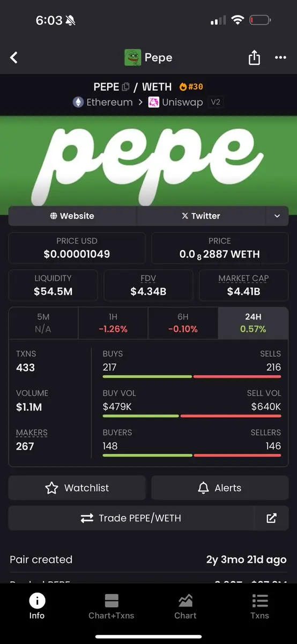The image size is (297, 644).
Task: Enable Alerts with bell button
Action: click(220, 488)
